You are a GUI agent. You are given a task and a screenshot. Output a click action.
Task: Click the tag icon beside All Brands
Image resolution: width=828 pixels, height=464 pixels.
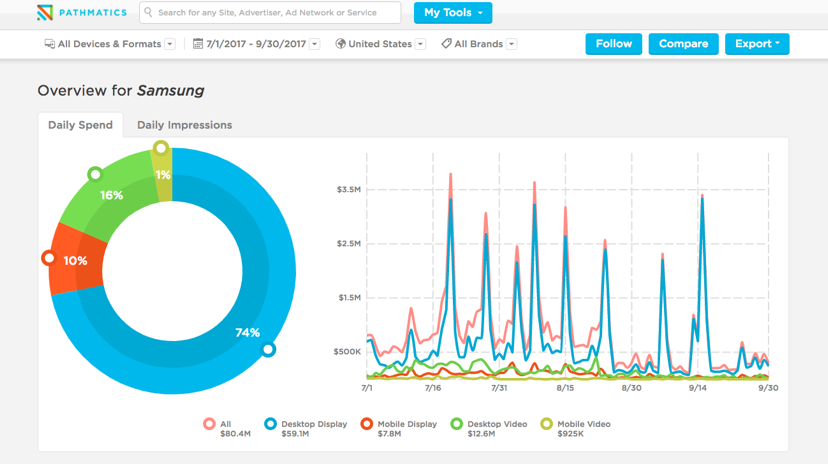pyautogui.click(x=446, y=44)
